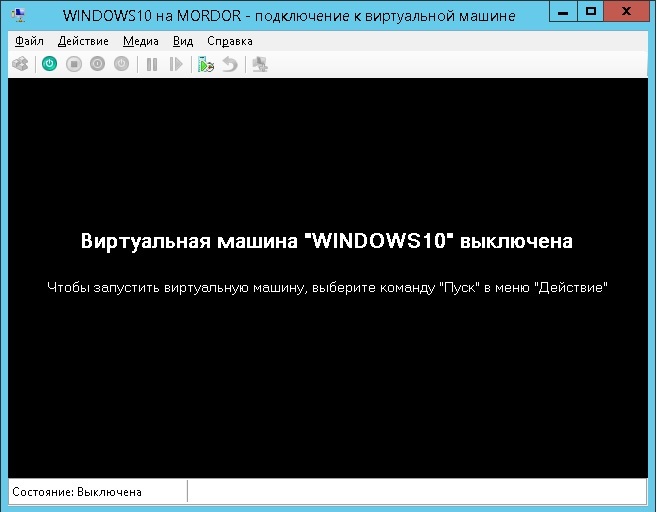
Task: Click the window system icon in title bar
Action: pos(19,15)
